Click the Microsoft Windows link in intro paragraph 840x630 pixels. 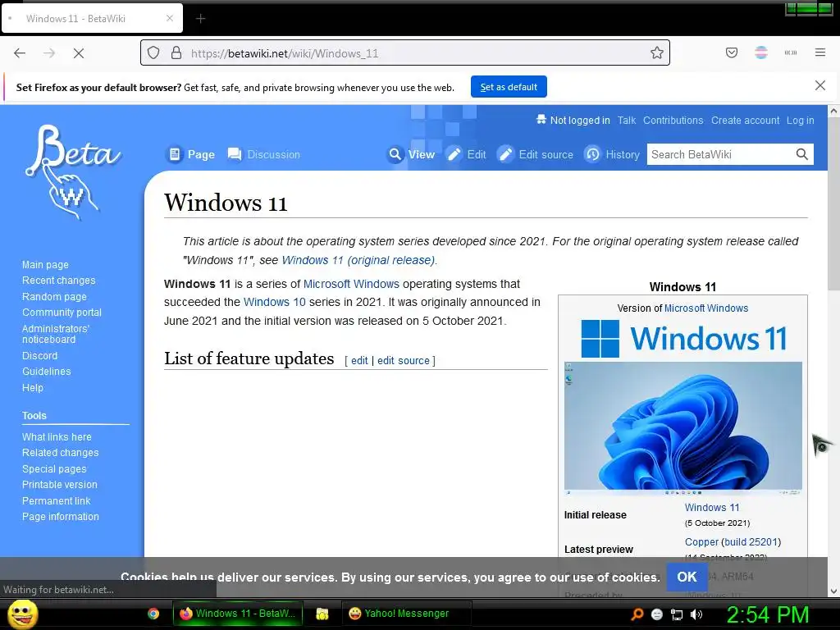pyautogui.click(x=351, y=284)
